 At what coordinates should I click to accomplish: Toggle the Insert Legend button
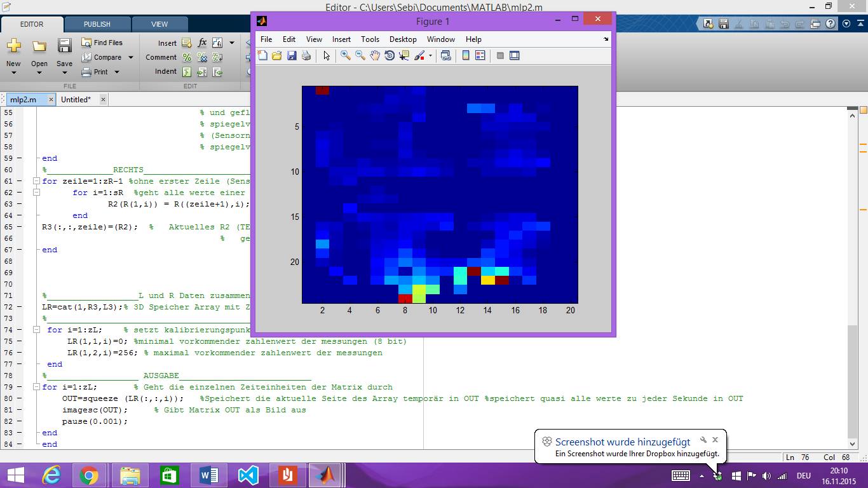(x=480, y=56)
